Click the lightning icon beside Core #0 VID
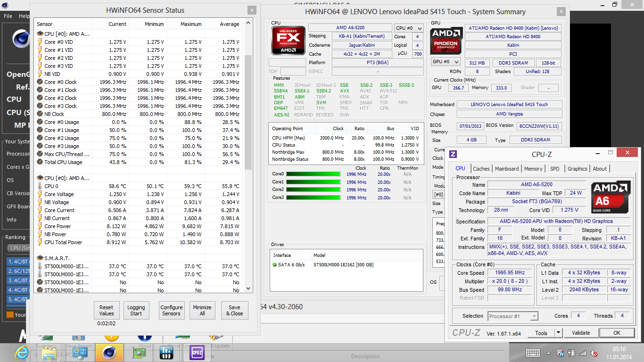This screenshot has height=362, width=644. (x=40, y=42)
